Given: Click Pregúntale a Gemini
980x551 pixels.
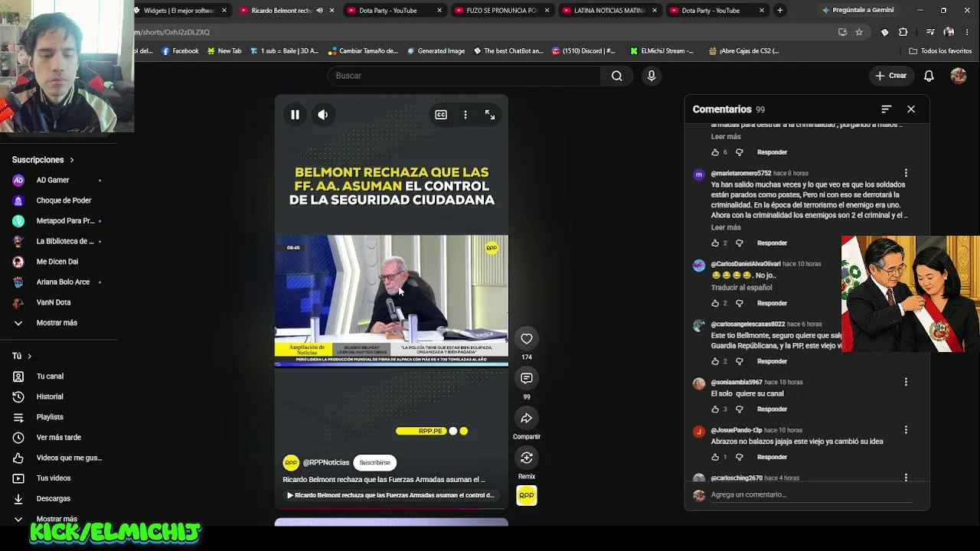Looking at the screenshot, I should (857, 11).
